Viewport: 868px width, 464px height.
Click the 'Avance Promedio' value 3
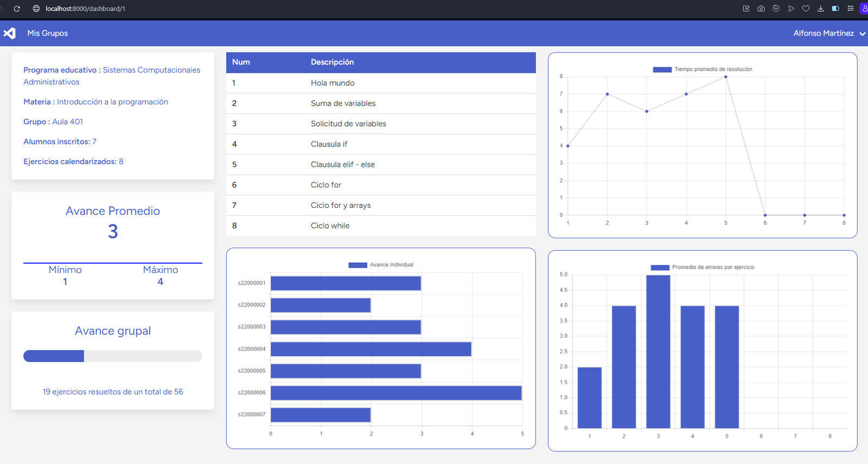[113, 232]
